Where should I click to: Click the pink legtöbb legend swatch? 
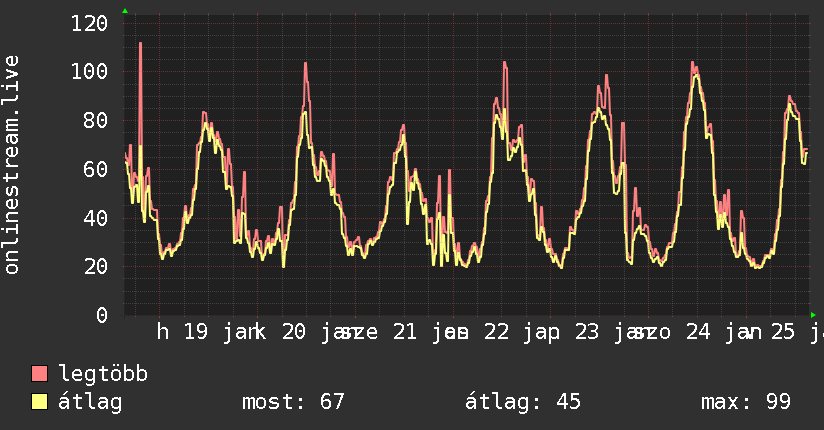coord(39,373)
